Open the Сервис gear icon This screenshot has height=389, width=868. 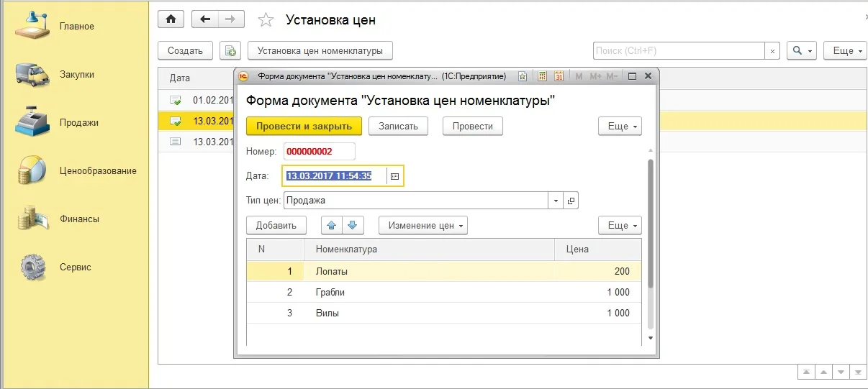[32, 267]
